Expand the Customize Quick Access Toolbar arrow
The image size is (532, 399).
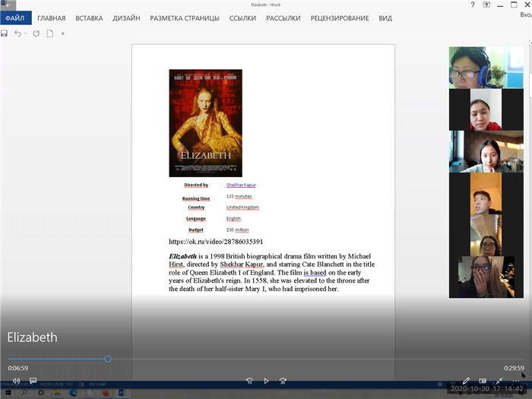coord(63,33)
